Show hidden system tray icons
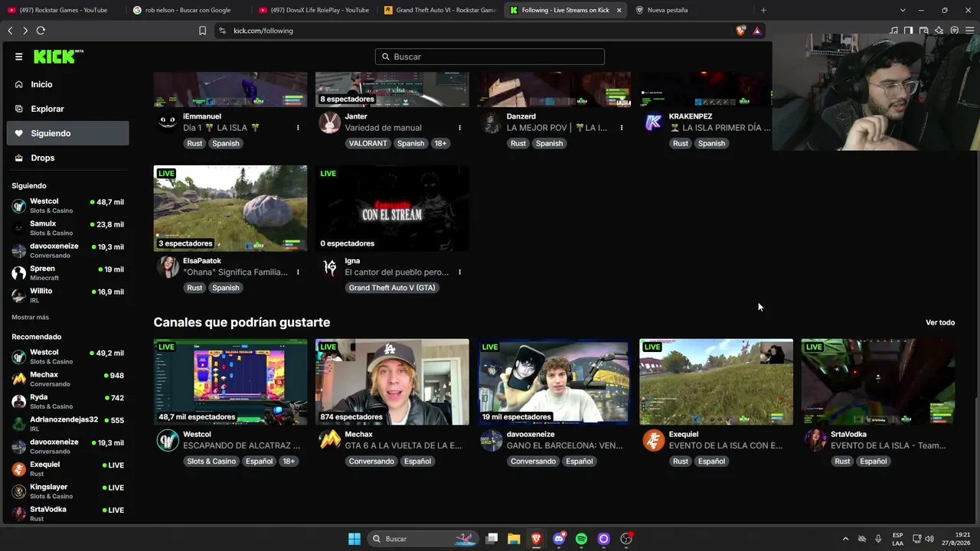 coord(845,539)
